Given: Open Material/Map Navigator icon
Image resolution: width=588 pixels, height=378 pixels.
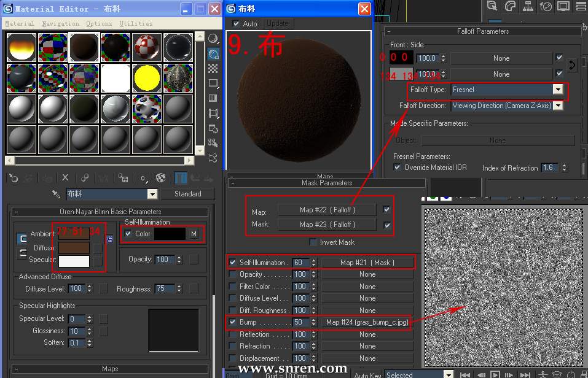Looking at the screenshot, I should [x=213, y=158].
